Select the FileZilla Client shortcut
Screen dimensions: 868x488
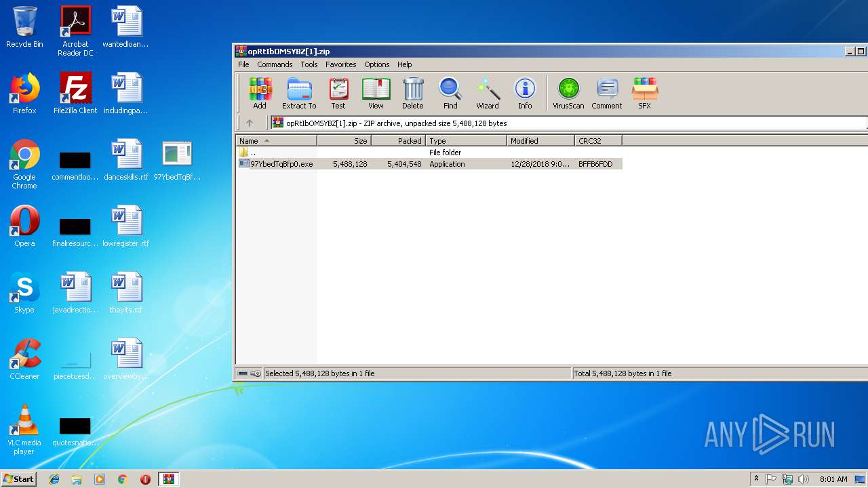tap(75, 94)
